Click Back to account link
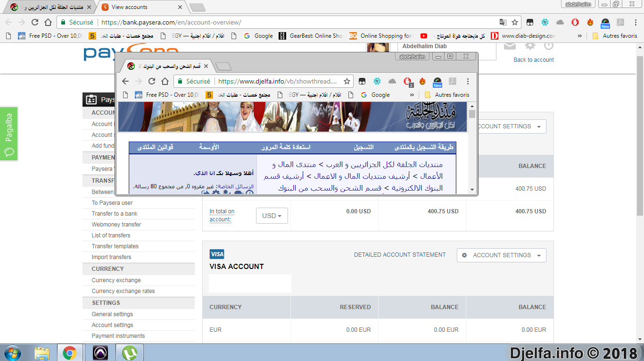Screen dimensions: 644x361 click(x=534, y=60)
